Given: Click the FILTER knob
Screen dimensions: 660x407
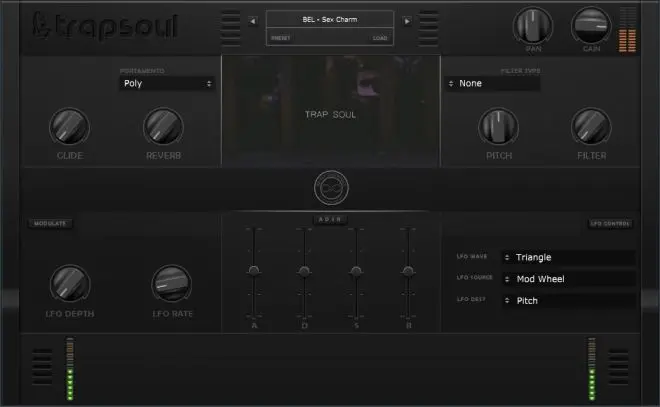Looking at the screenshot, I should (x=591, y=127).
